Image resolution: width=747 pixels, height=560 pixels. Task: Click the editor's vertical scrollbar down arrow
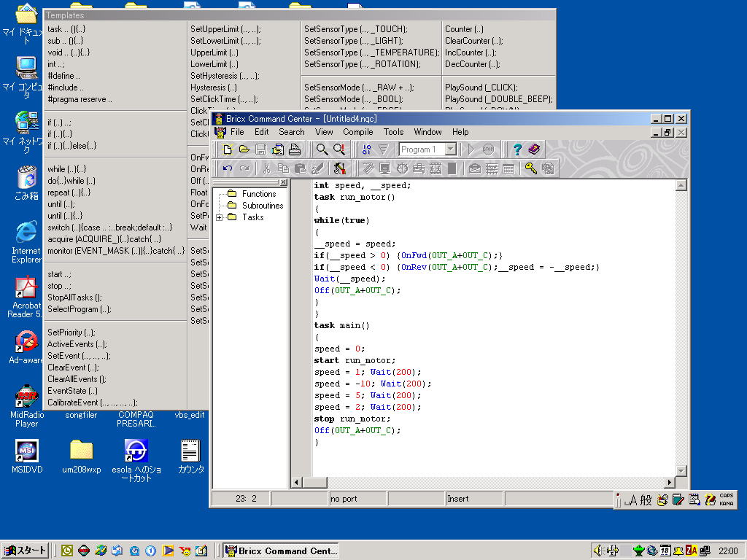pos(681,470)
